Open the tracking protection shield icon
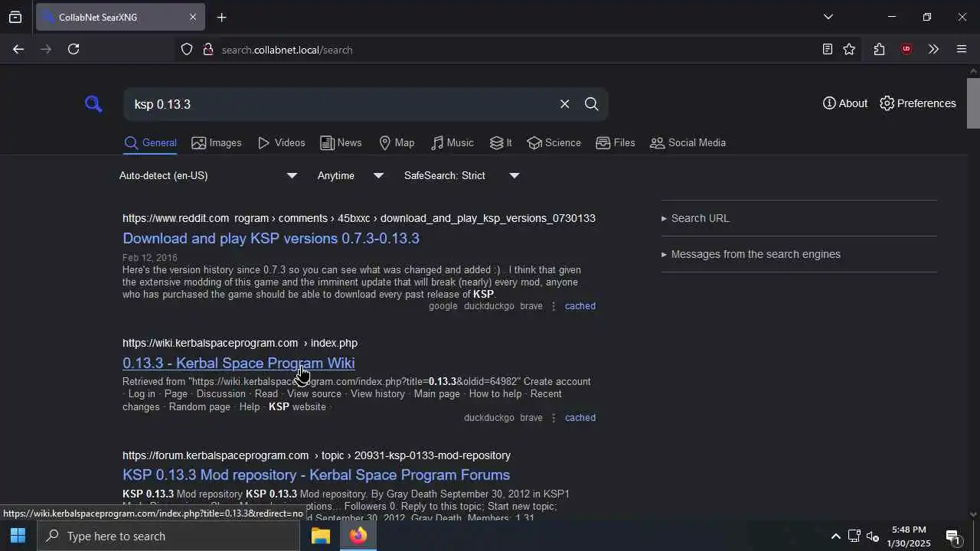 pyautogui.click(x=187, y=50)
